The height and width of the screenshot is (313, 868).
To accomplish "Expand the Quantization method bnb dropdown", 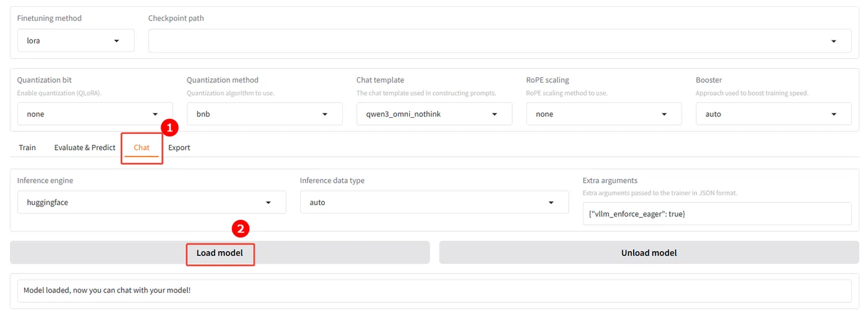I will 264,114.
